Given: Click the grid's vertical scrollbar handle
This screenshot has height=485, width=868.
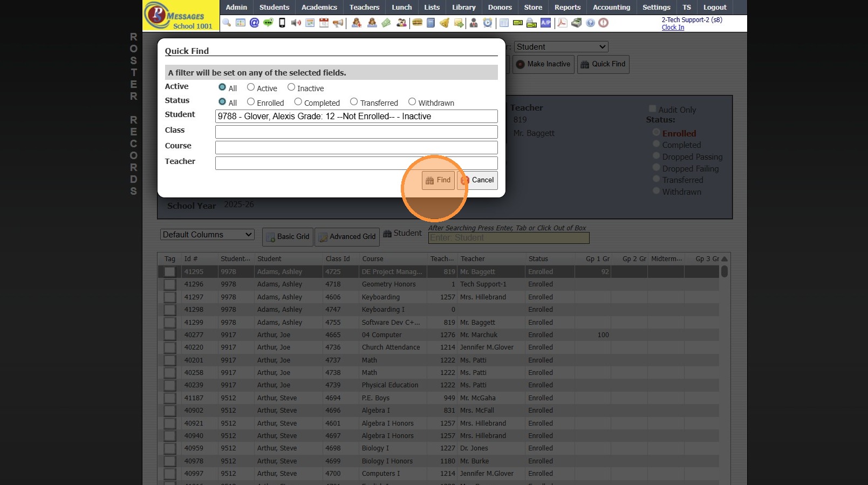Looking at the screenshot, I should (724, 271).
